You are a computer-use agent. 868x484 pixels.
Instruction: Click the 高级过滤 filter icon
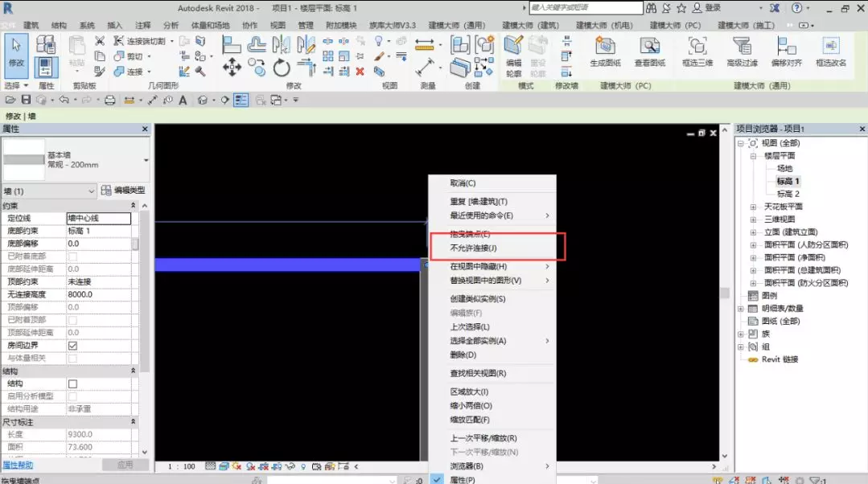pyautogui.click(x=742, y=52)
